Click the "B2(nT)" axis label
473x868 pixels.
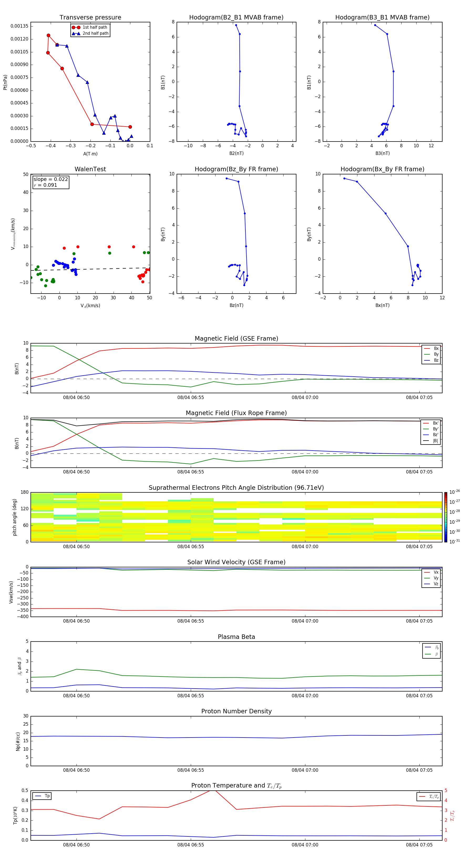236,153
